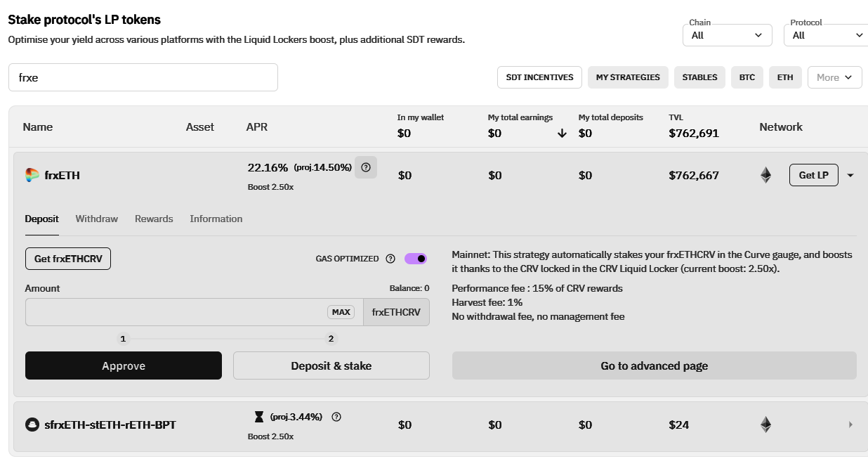868x466 pixels.
Task: Click Ethereum icon in sfrxETH-stETH-rETH-BPT row
Action: click(765, 425)
